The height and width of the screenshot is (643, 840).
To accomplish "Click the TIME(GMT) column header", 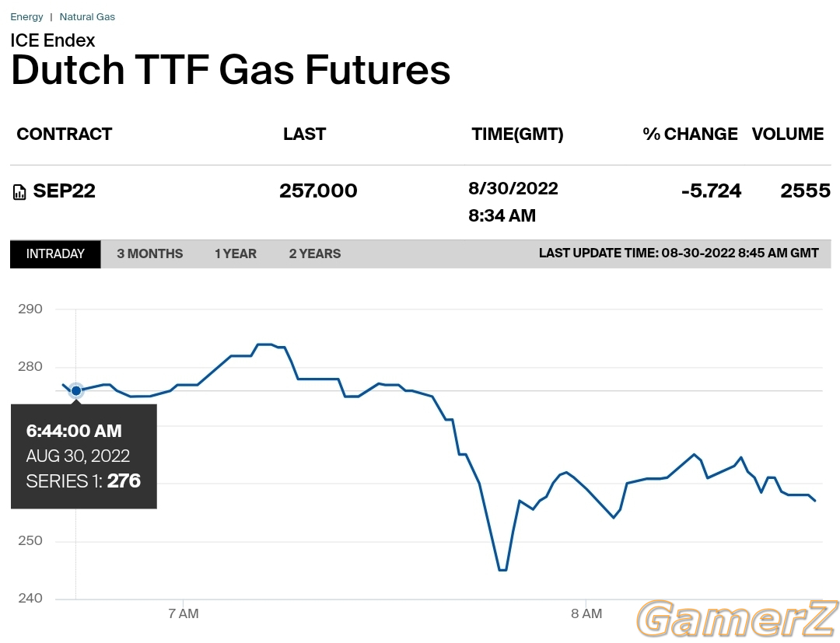I will [x=517, y=134].
